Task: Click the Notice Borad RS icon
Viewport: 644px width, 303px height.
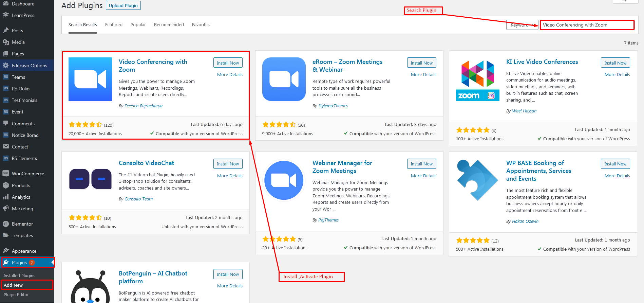Action: coord(6,135)
